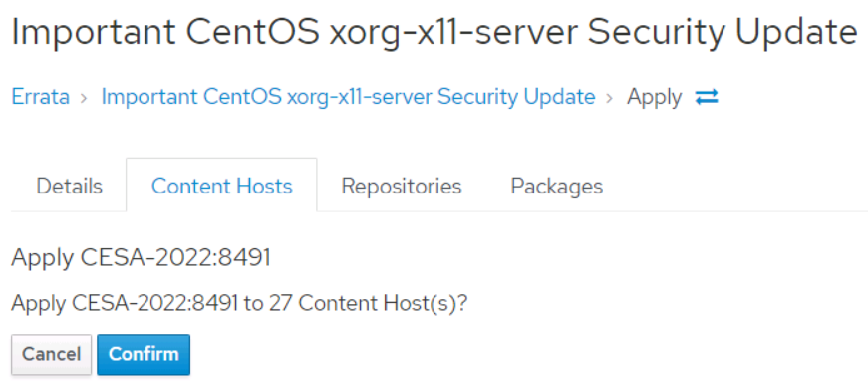This screenshot has width=868, height=386.
Task: Click the page title heading
Action: [434, 33]
